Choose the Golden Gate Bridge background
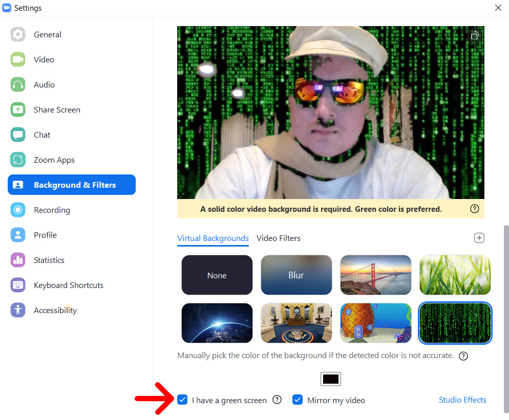 pyautogui.click(x=376, y=275)
